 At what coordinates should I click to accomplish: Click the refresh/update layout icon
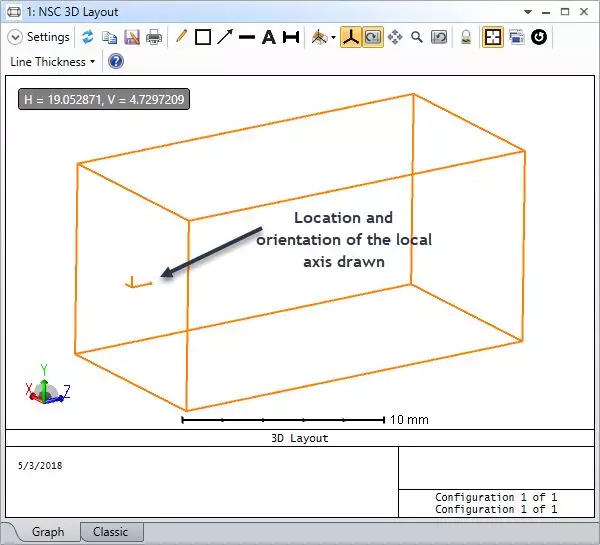[x=88, y=37]
